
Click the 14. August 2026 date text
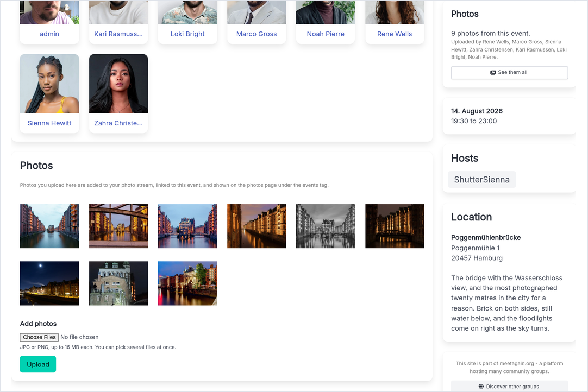coord(477,111)
